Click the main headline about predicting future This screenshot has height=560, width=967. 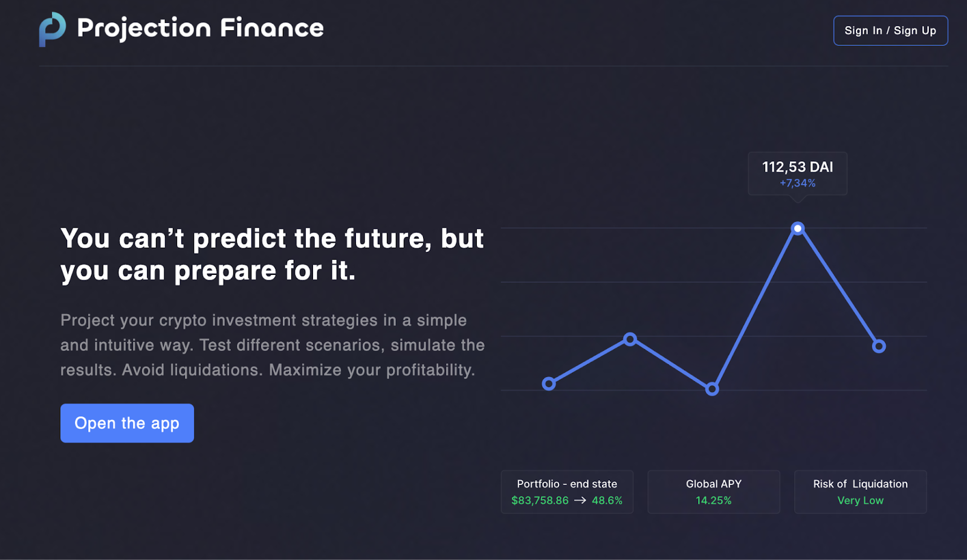click(272, 254)
